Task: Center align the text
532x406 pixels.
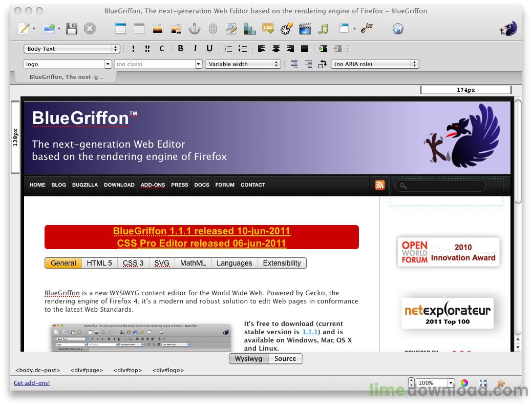Action: tap(276, 49)
